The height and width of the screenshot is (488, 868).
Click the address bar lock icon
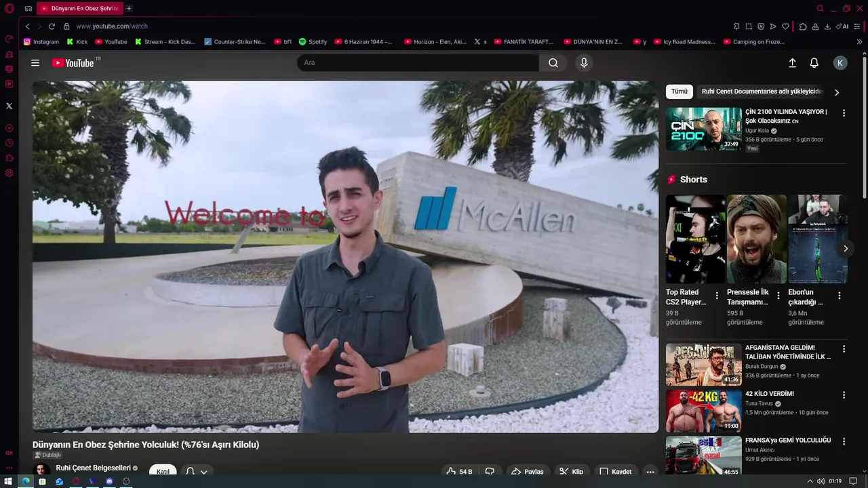coord(66,26)
